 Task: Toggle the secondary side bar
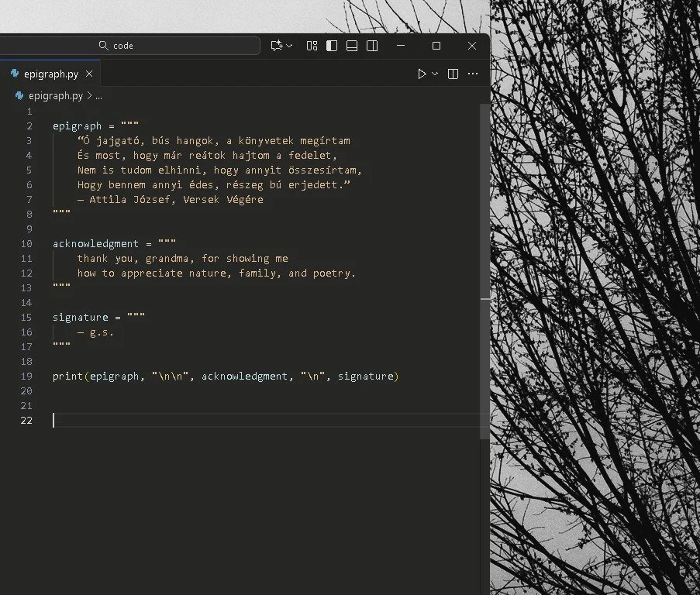point(372,46)
